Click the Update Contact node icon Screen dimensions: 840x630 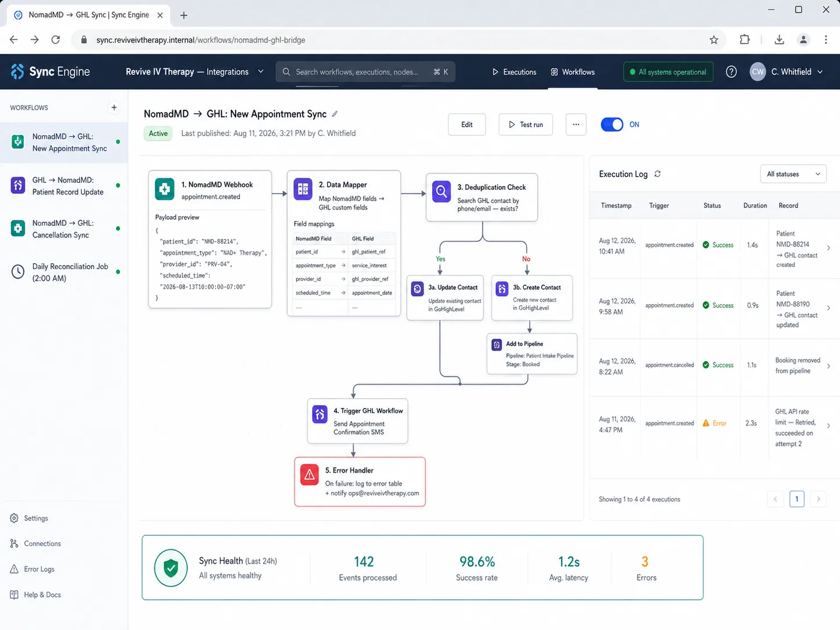point(418,288)
